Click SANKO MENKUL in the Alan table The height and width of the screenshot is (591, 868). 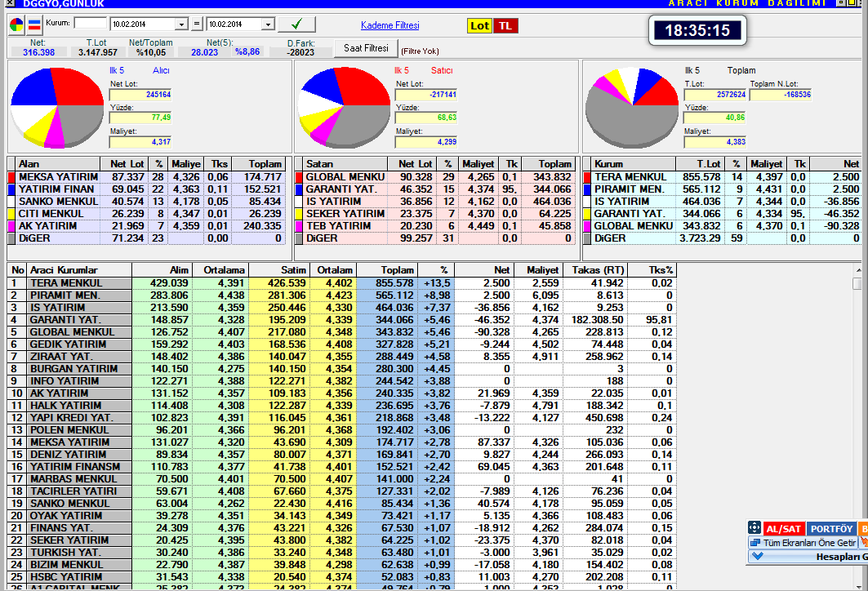[x=58, y=202]
